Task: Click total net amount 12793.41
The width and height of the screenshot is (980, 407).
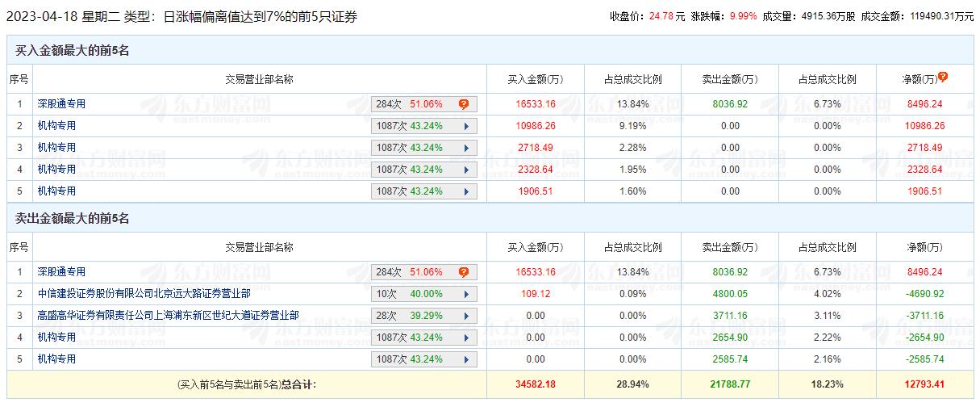Action: [924, 385]
